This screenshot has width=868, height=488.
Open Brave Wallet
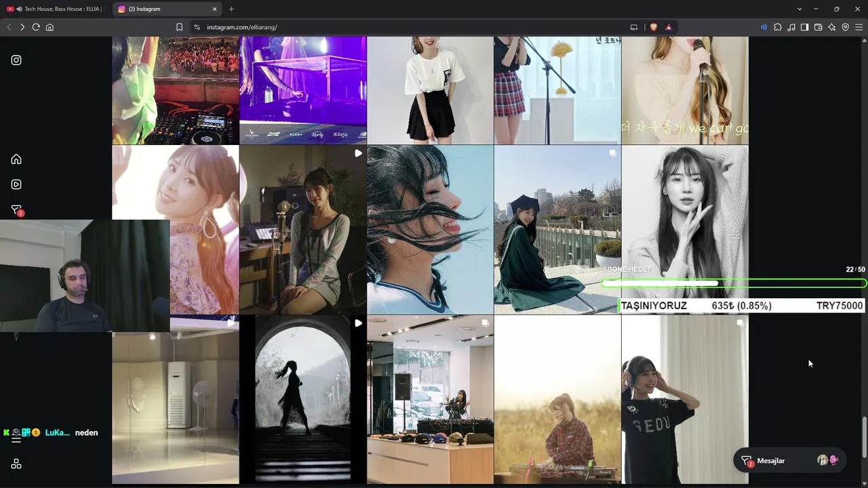click(x=818, y=27)
